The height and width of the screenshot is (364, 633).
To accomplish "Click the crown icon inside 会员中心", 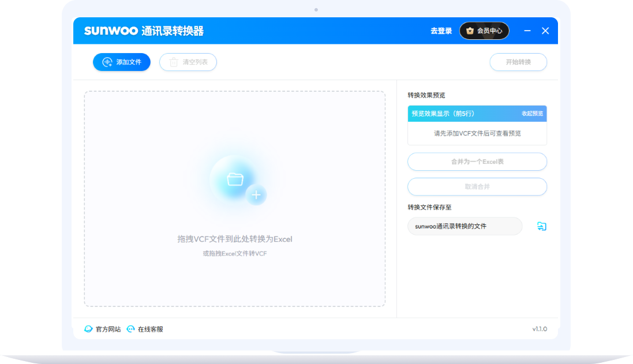I will (470, 31).
